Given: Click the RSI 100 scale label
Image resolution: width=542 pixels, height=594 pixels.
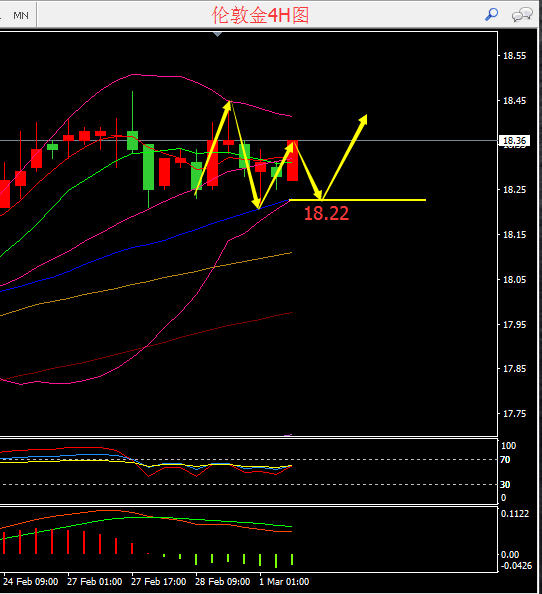Looking at the screenshot, I should tap(508, 446).
